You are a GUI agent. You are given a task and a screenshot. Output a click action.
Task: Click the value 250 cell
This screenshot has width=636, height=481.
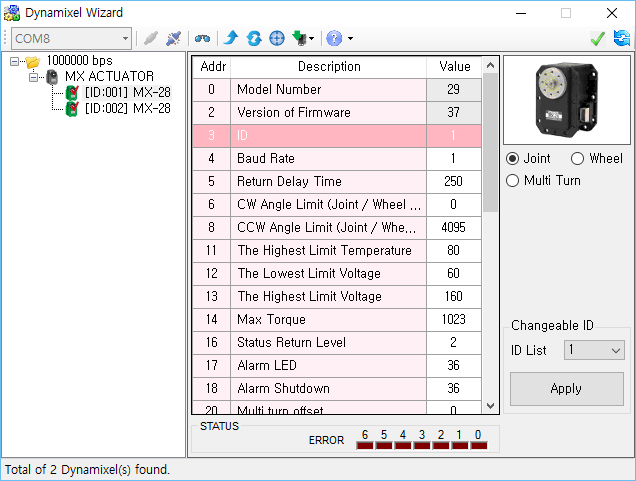coord(454,182)
